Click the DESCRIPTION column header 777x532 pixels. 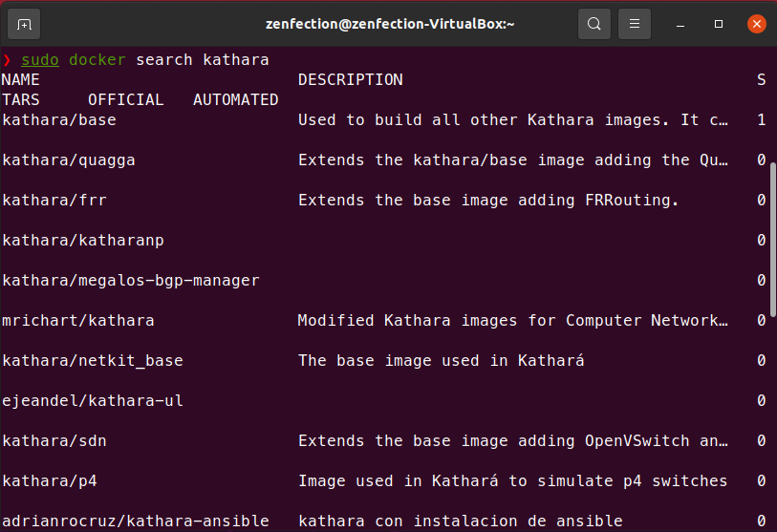coord(351,79)
